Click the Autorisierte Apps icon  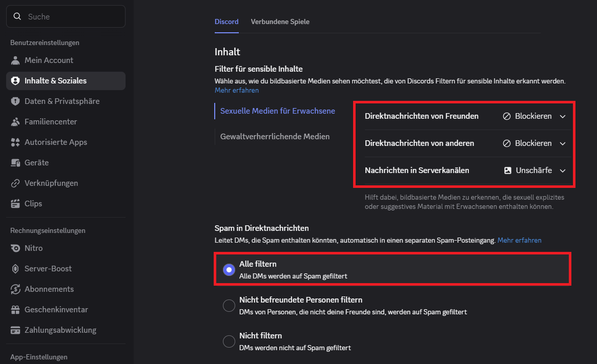coord(15,142)
